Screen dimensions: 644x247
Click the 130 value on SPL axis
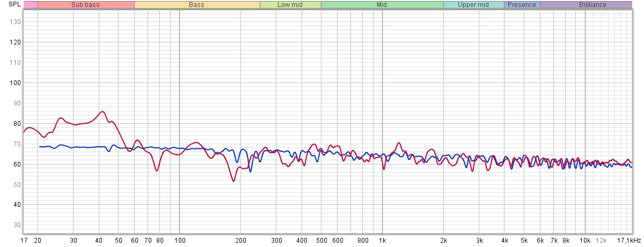pyautogui.click(x=15, y=22)
